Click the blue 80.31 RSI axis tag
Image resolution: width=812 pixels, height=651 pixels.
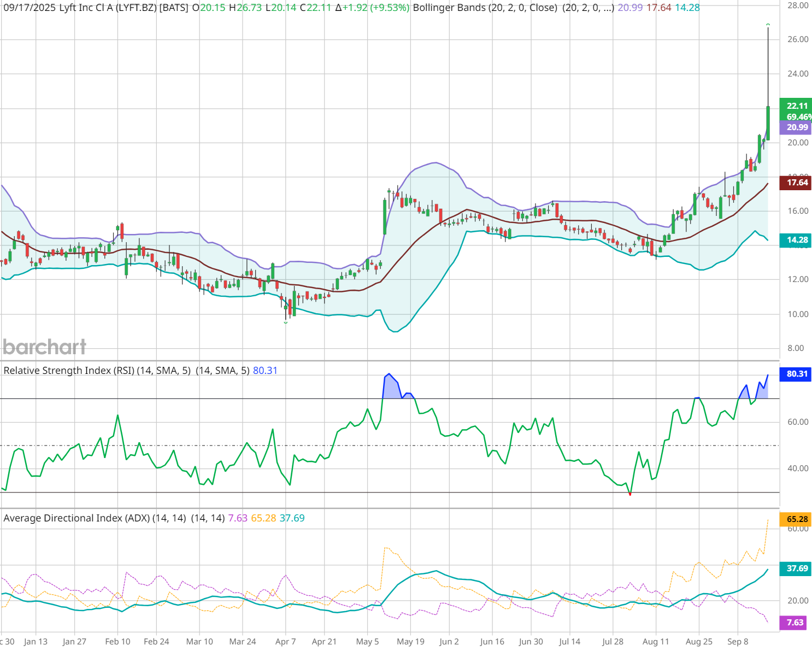(x=797, y=374)
